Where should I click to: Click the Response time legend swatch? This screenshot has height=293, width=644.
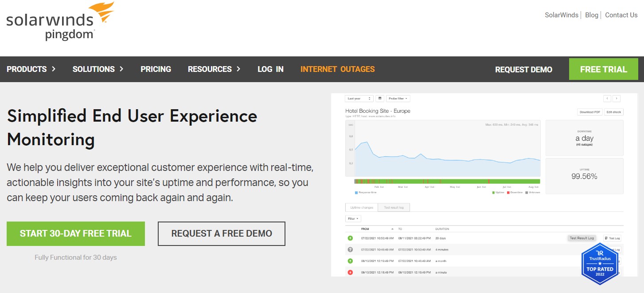[x=356, y=193]
